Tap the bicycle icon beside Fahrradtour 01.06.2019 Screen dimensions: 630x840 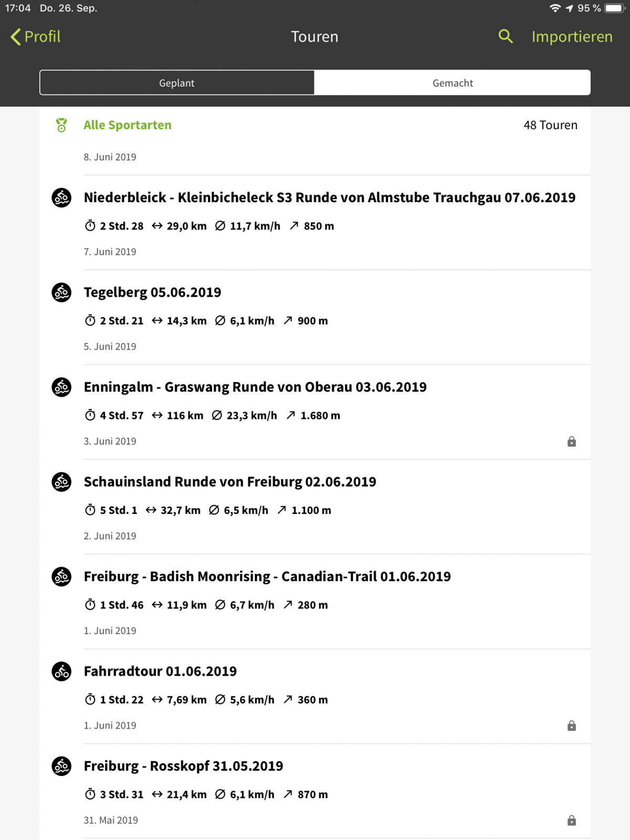click(x=61, y=671)
